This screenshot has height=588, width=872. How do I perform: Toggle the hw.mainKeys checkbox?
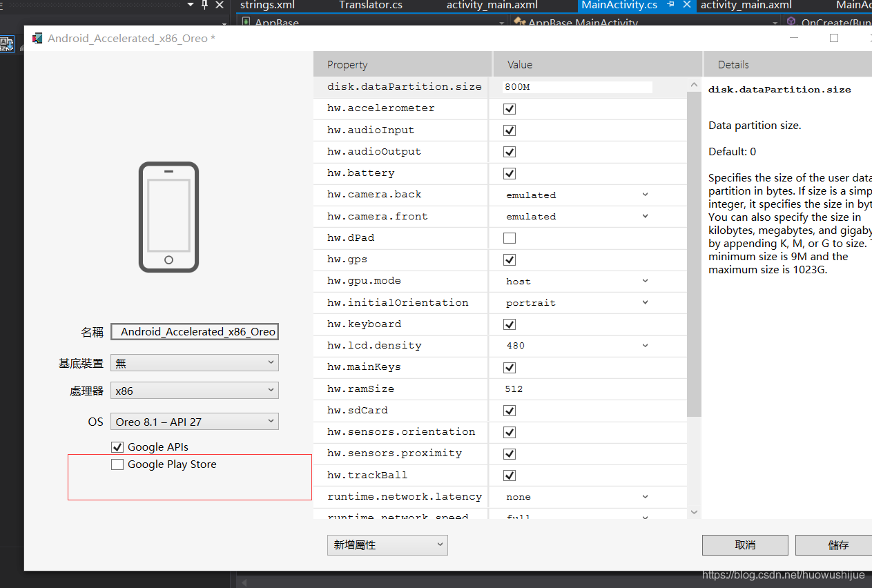click(x=510, y=367)
